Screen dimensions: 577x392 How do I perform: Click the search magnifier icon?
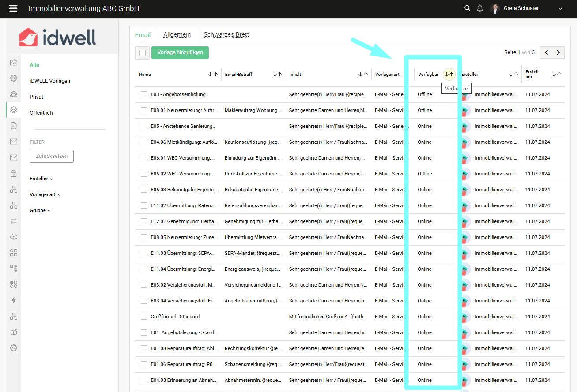467,8
